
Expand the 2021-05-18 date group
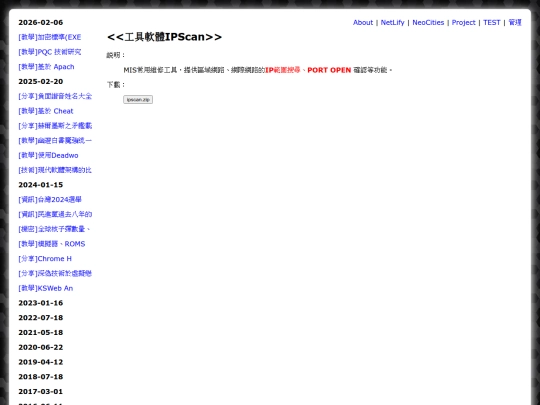click(41, 333)
